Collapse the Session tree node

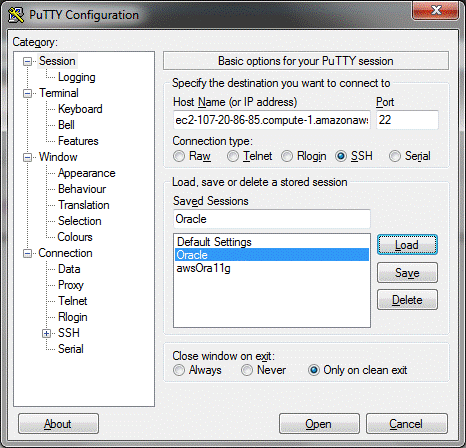click(27, 61)
